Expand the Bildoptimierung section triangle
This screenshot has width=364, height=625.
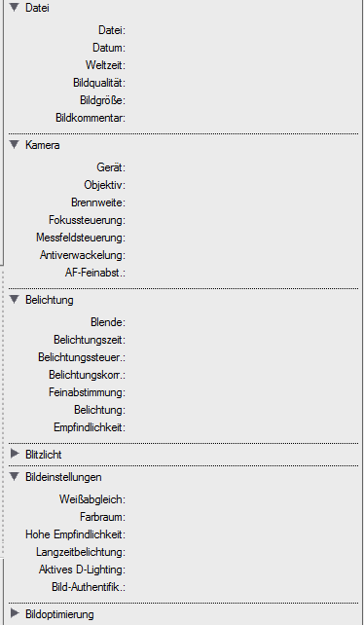pos(15,613)
